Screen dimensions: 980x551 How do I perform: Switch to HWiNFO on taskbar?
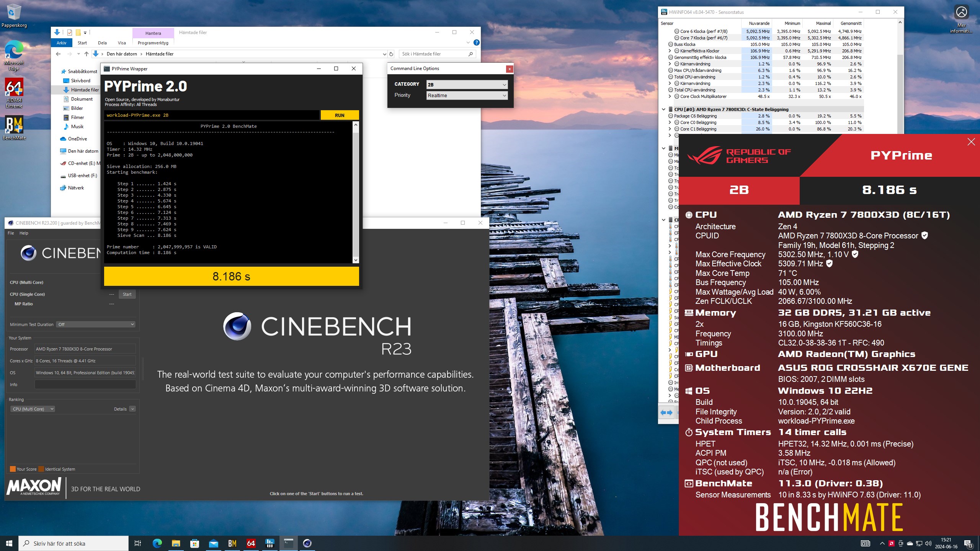[x=269, y=543]
